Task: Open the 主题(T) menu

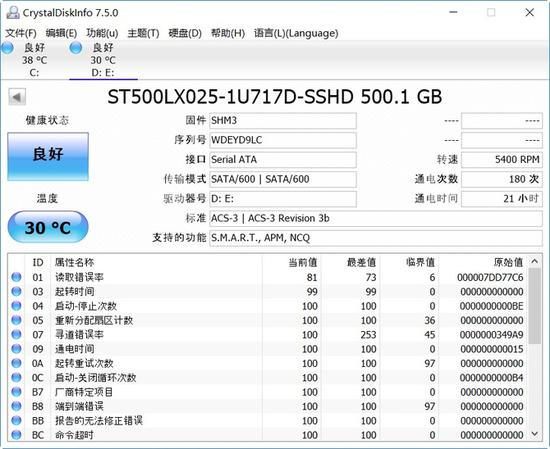Action: click(143, 33)
